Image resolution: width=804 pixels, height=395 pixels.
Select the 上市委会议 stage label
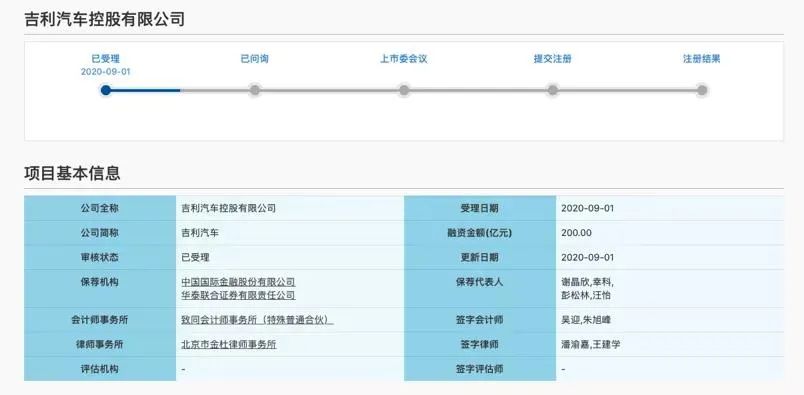(x=404, y=59)
